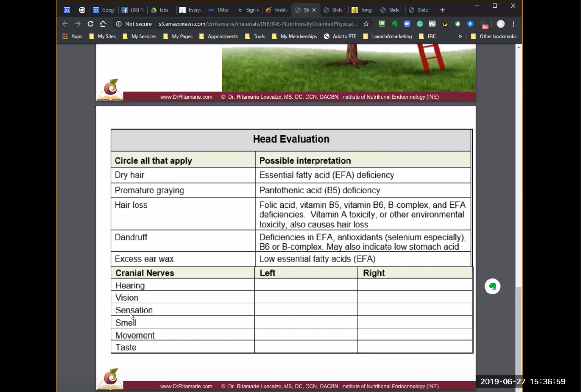Expand the hidden bookmarks overflow chevron
Image resolution: width=581 pixels, height=392 pixels.
[460, 36]
